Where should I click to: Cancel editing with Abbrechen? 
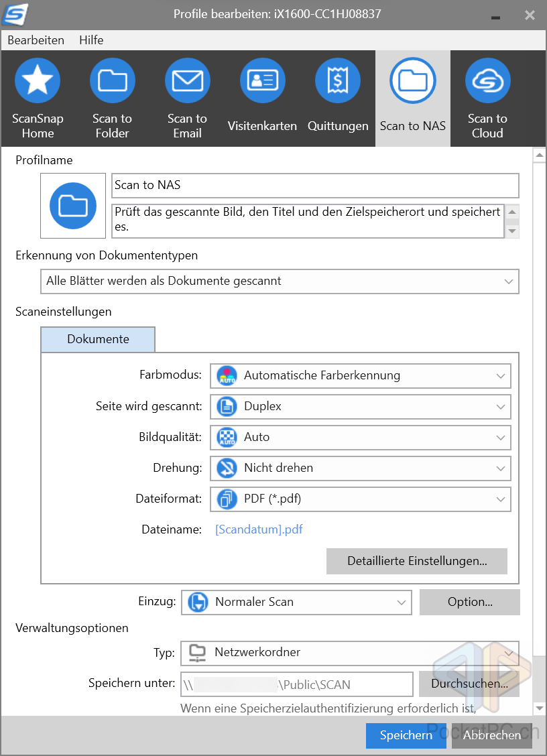coord(492,735)
